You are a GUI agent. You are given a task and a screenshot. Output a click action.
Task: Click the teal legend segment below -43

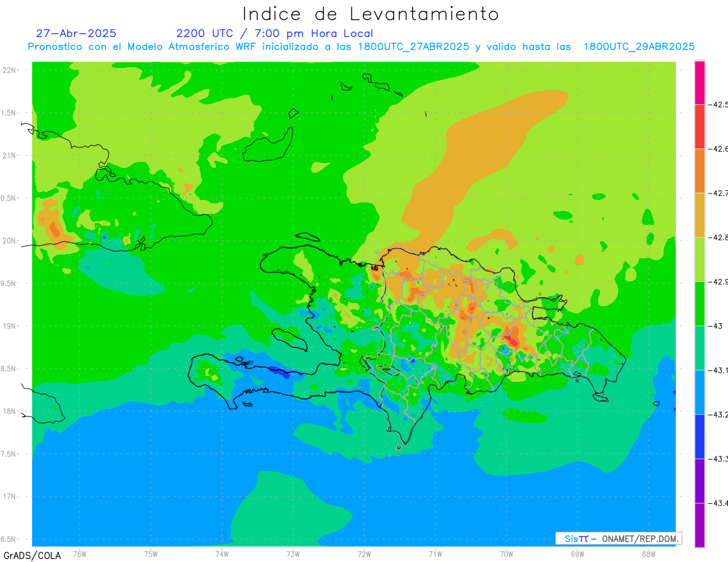699,347
